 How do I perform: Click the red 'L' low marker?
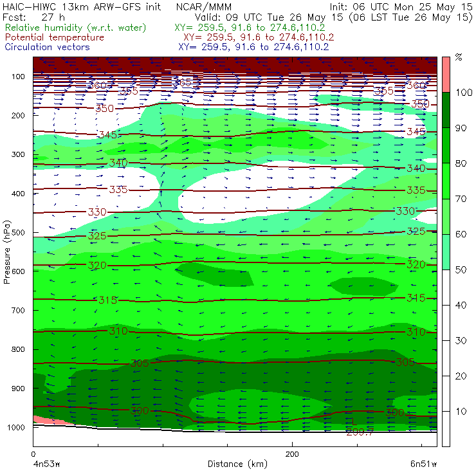(x=354, y=422)
